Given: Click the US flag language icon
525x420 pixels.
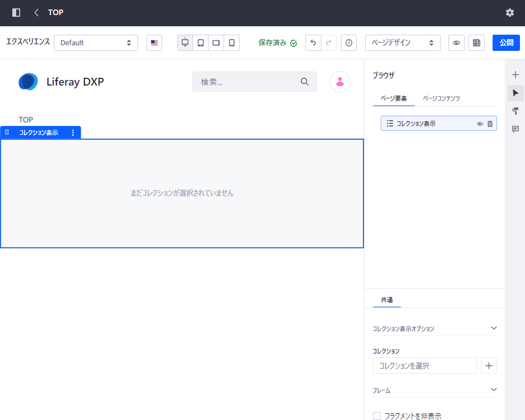Looking at the screenshot, I should click(154, 43).
